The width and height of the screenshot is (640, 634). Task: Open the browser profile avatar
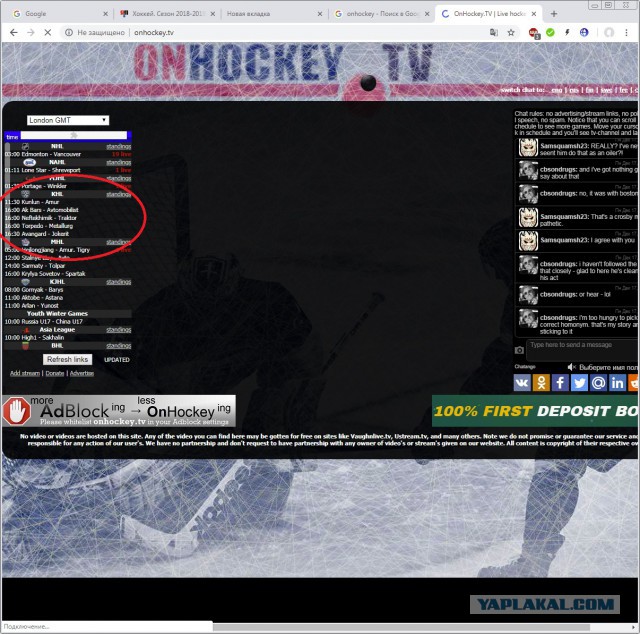click(609, 32)
